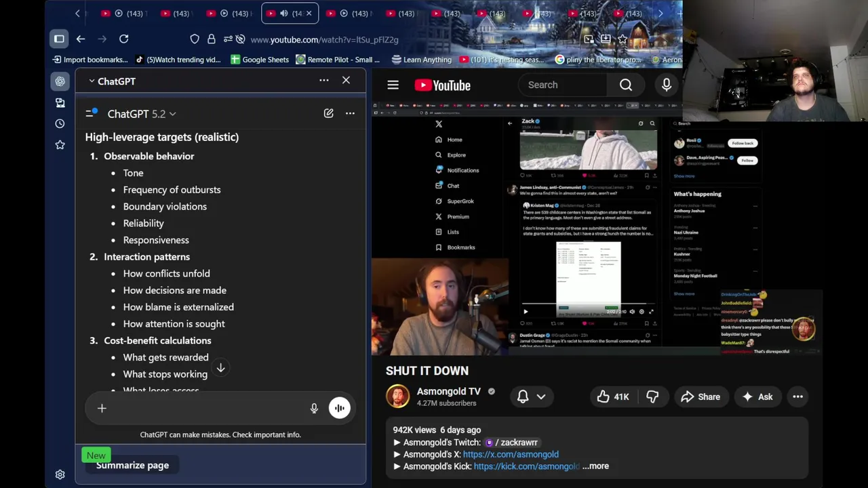Open the ChatGPT chat list menu icon
868x488 pixels.
pyautogui.click(x=91, y=113)
